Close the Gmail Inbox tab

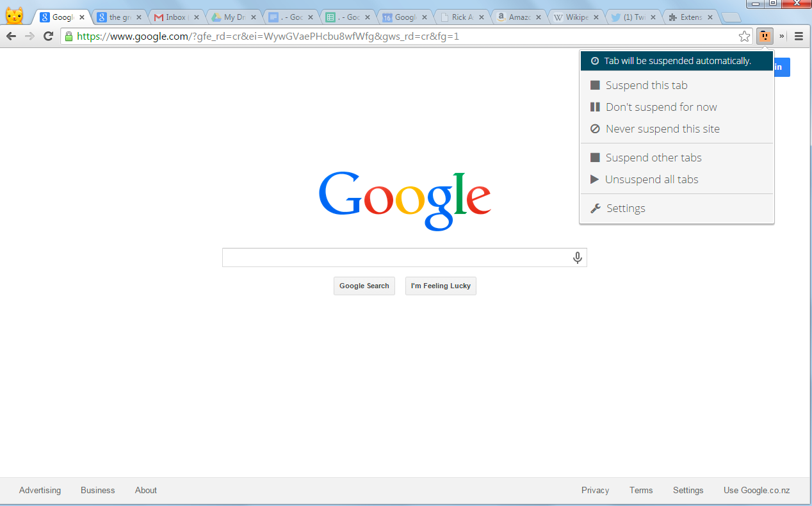[x=196, y=17]
